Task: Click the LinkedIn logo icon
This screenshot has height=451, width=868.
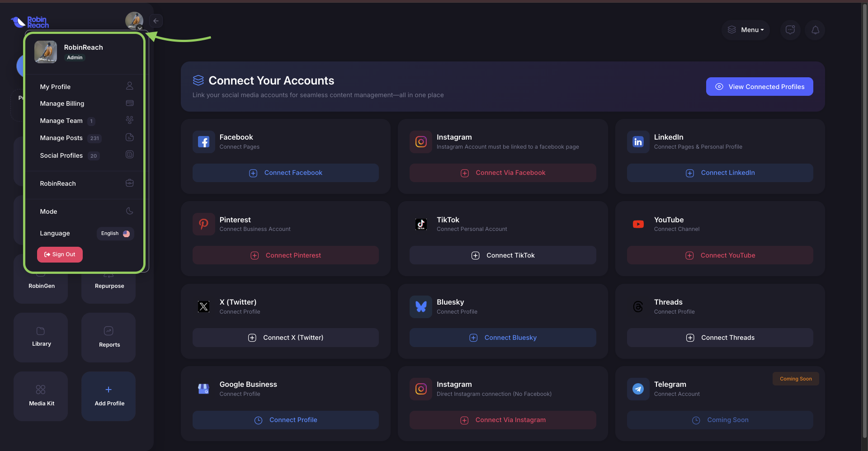Action: tap(638, 142)
